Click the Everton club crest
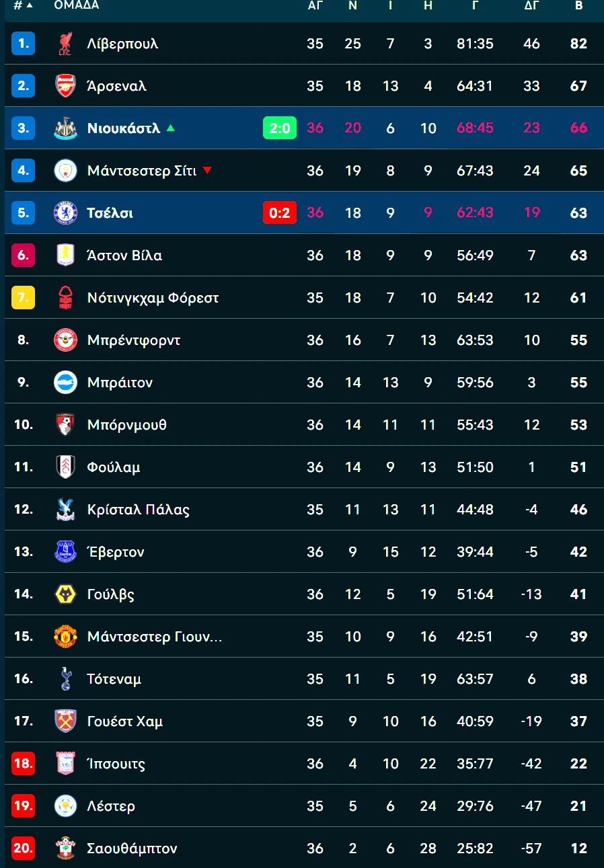This screenshot has width=604, height=868. tap(65, 552)
